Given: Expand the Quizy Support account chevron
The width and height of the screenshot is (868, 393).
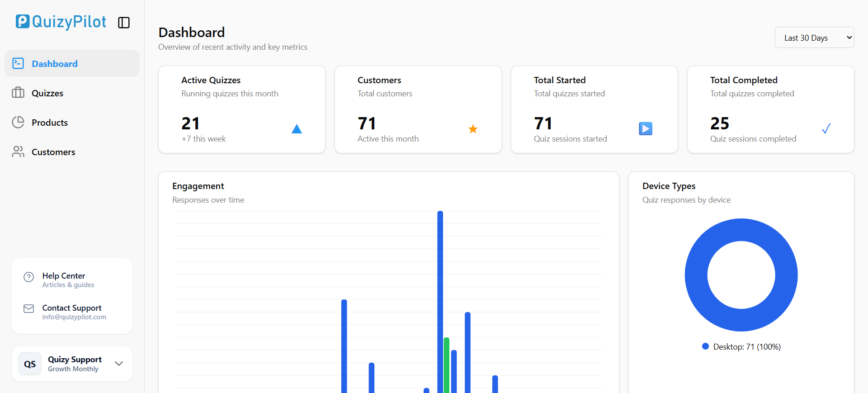Looking at the screenshot, I should click(119, 364).
